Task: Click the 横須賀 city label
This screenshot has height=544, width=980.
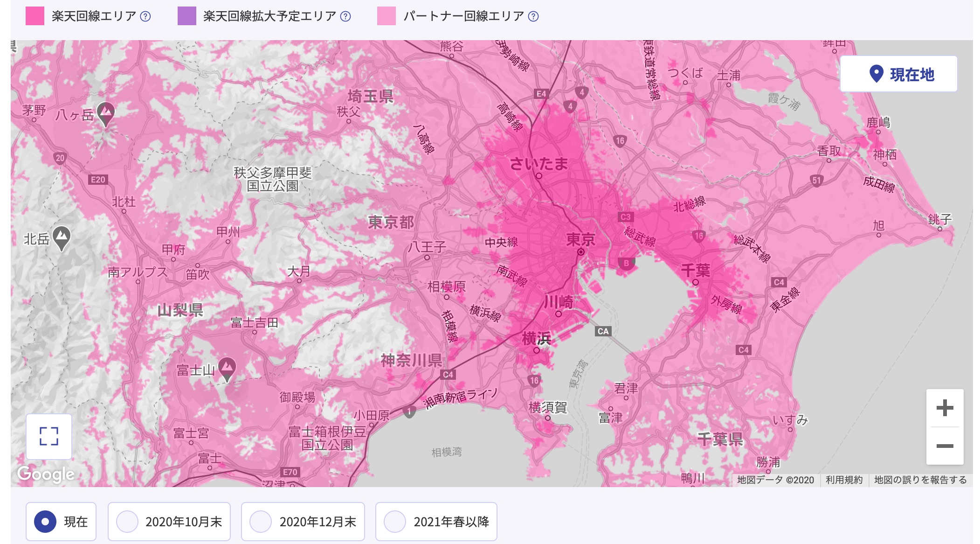Action: 547,407
